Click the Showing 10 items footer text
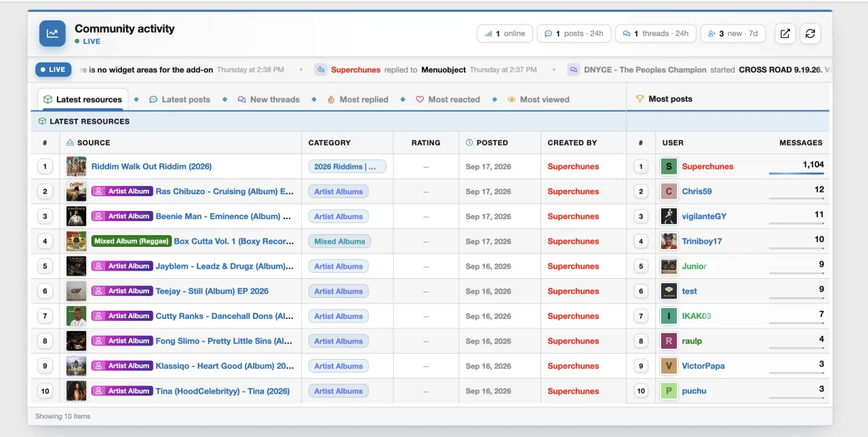 (x=62, y=416)
